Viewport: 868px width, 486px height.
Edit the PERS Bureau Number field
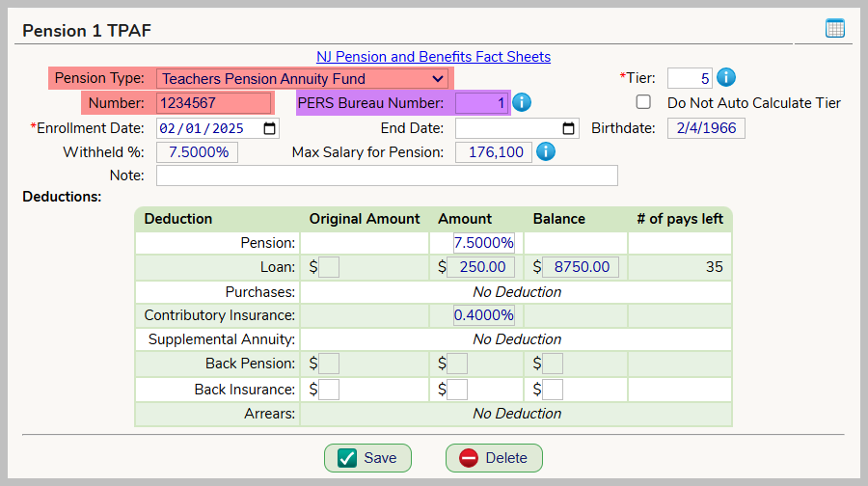coord(481,103)
